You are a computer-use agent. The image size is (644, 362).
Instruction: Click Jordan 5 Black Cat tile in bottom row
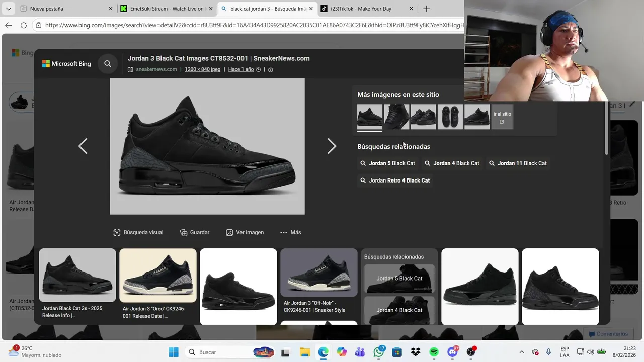coord(399,279)
